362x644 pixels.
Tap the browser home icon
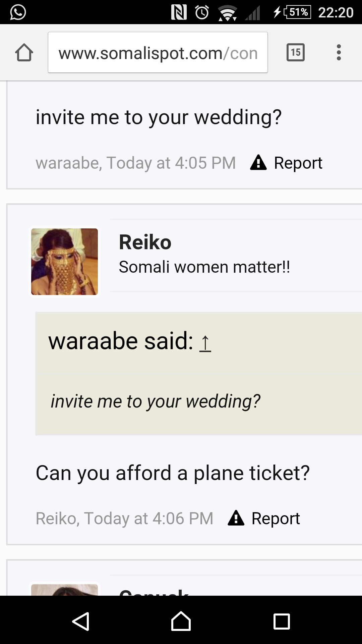click(x=24, y=53)
